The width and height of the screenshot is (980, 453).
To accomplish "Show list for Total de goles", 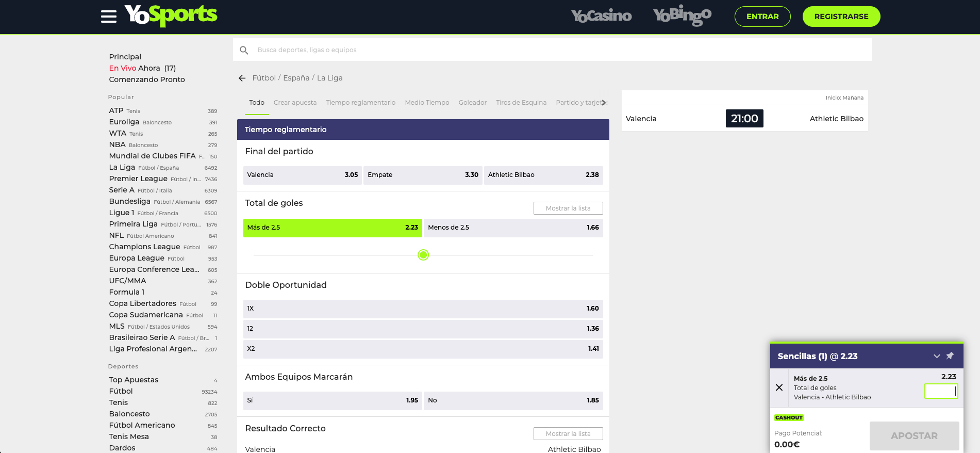I will [568, 208].
